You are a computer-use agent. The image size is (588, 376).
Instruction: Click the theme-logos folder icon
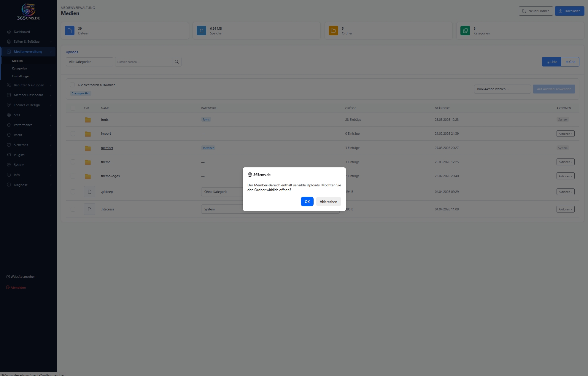(x=88, y=176)
